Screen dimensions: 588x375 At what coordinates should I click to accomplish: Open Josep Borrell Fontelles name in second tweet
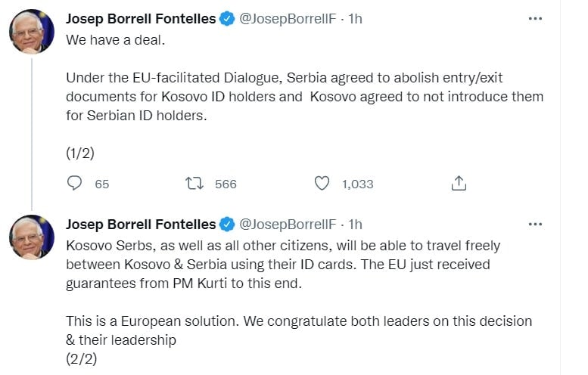pyautogui.click(x=141, y=225)
